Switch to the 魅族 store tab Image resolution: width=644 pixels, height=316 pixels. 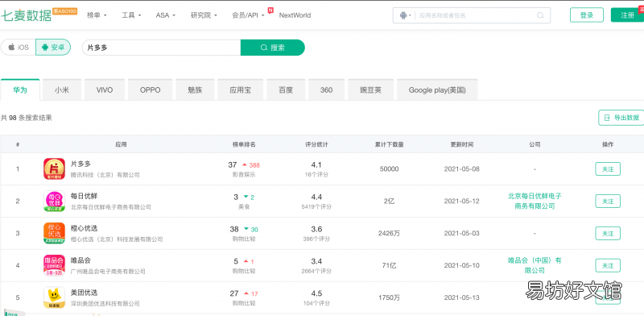click(x=195, y=89)
